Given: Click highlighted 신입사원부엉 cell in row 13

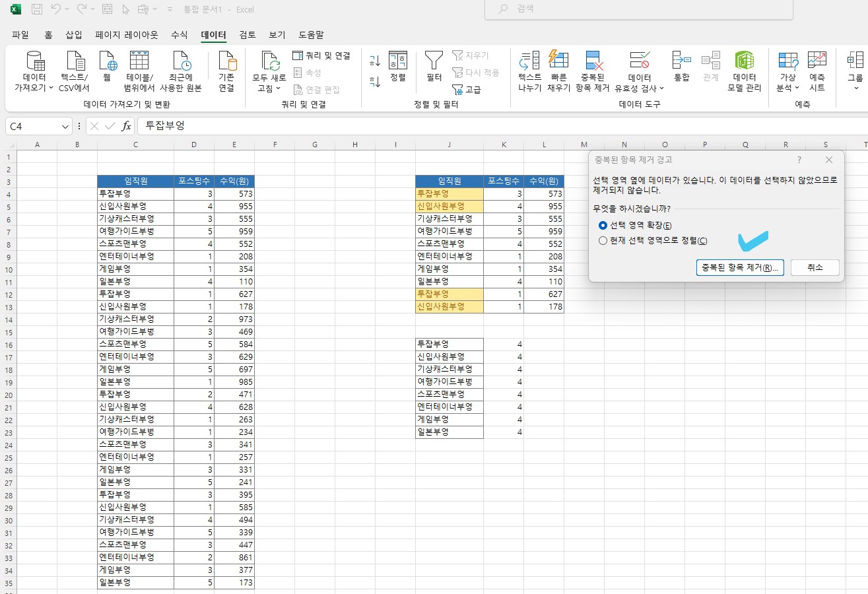Looking at the screenshot, I should point(450,307).
